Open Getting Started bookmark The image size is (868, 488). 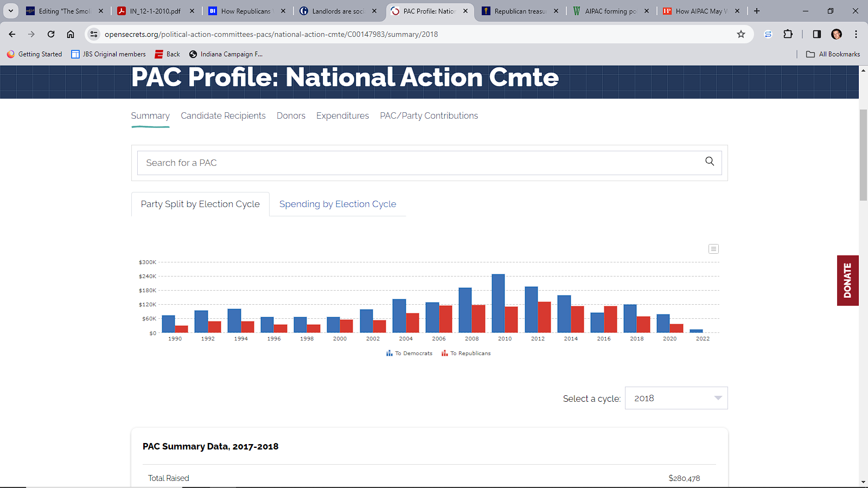[34, 54]
